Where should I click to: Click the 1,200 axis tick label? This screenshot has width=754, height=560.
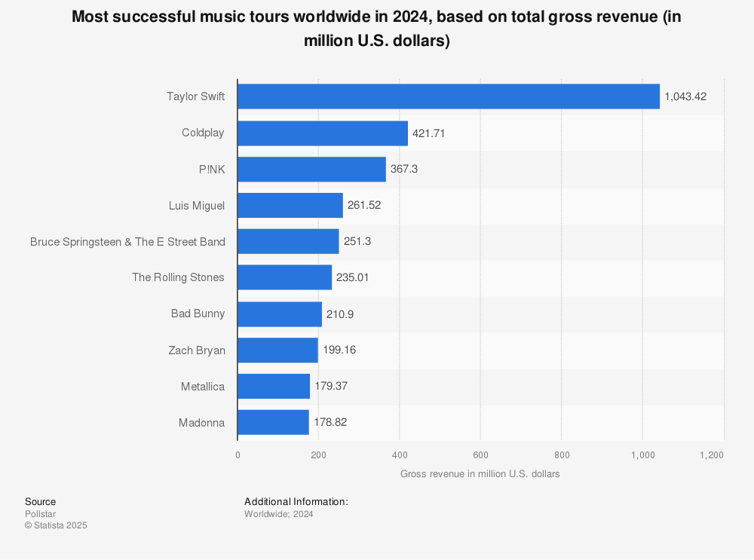pos(711,455)
